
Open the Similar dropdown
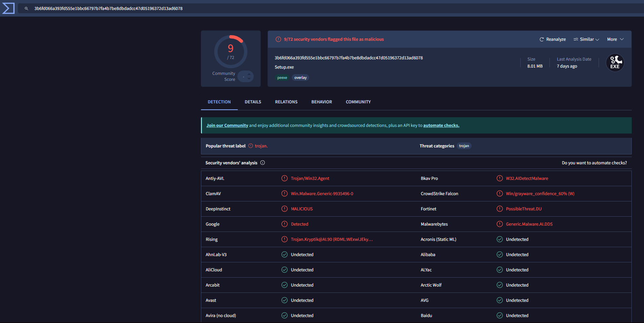point(586,39)
